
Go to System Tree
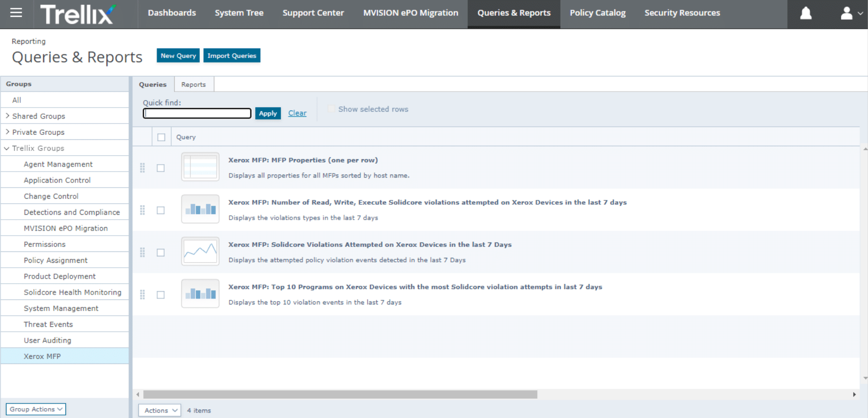pyautogui.click(x=239, y=13)
